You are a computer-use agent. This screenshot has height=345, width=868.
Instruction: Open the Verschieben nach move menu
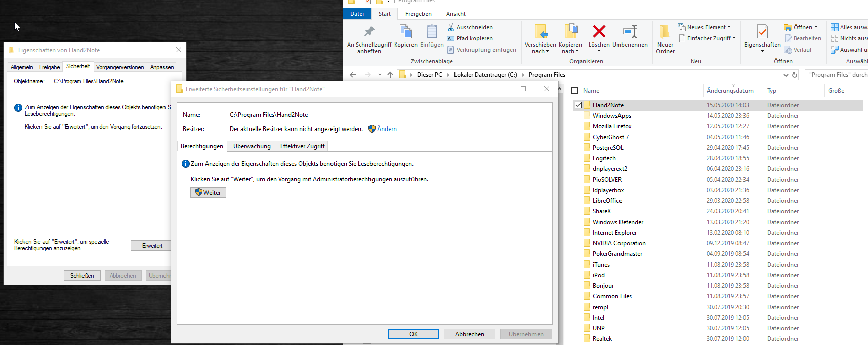[541, 39]
